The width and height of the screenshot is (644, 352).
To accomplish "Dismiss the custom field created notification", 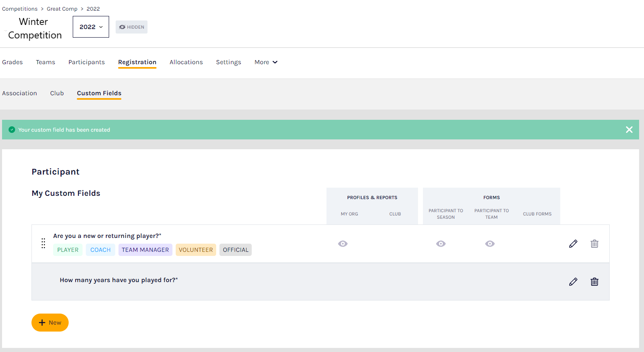I will pyautogui.click(x=629, y=130).
